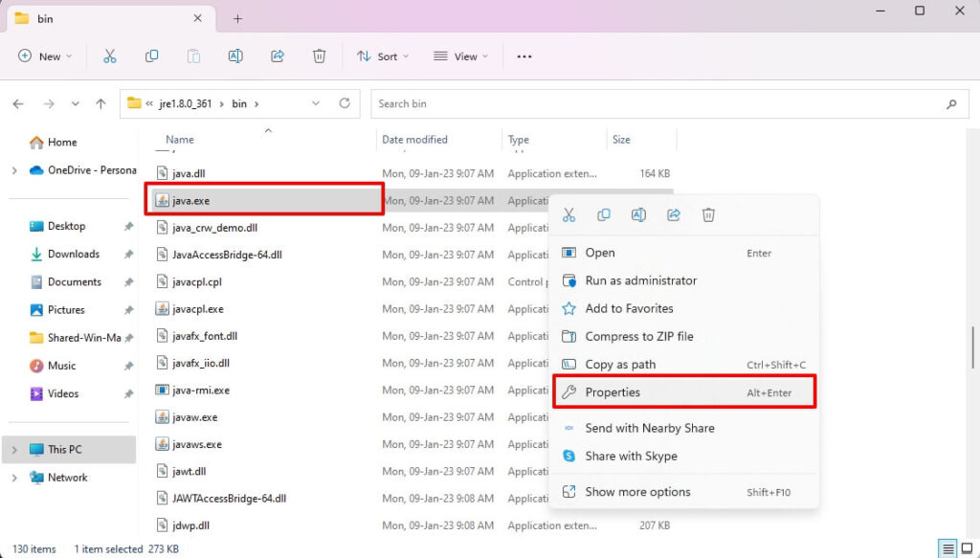Click the Up directory arrow
Viewport: 980px width, 558px height.
pos(101,103)
